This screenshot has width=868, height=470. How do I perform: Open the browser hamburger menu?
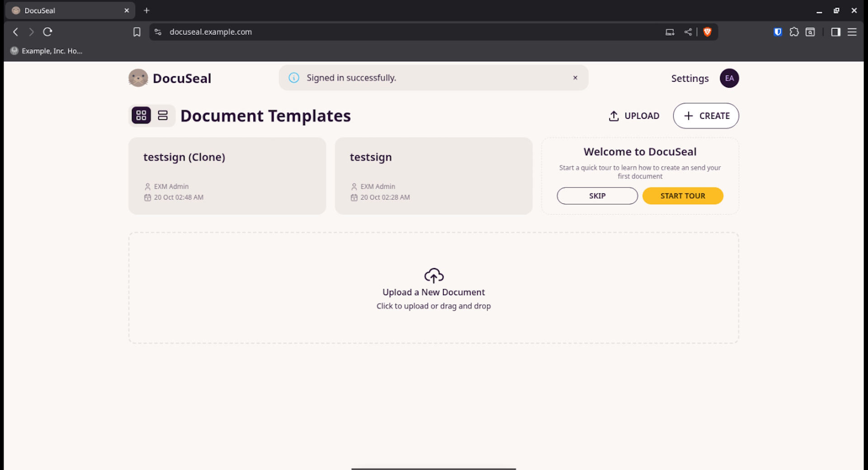852,32
